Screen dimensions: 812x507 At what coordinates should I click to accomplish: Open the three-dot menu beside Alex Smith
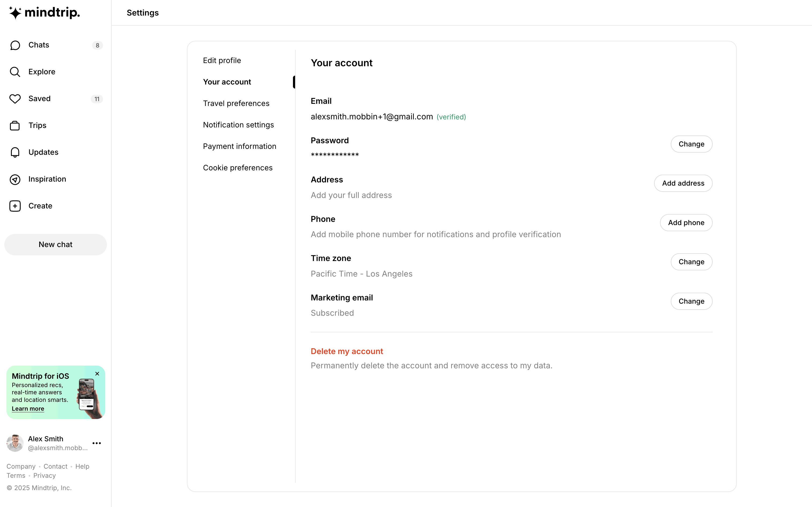(97, 443)
